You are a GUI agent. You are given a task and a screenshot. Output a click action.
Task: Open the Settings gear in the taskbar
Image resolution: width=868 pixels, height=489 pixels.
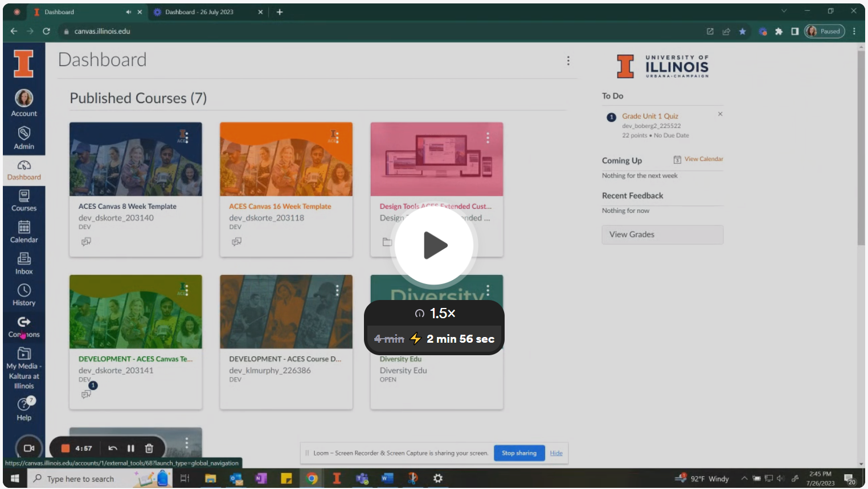(438, 479)
